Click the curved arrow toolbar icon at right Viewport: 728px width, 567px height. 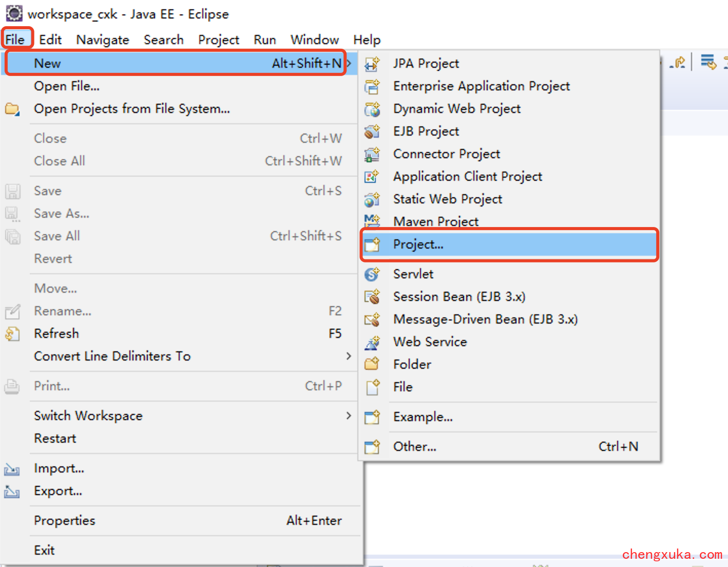[679, 63]
